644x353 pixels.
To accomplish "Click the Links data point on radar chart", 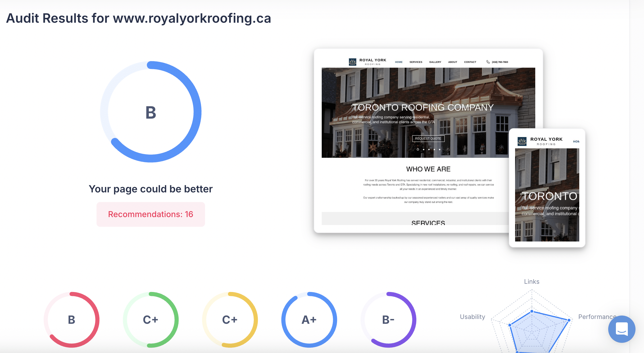I will (x=532, y=311).
